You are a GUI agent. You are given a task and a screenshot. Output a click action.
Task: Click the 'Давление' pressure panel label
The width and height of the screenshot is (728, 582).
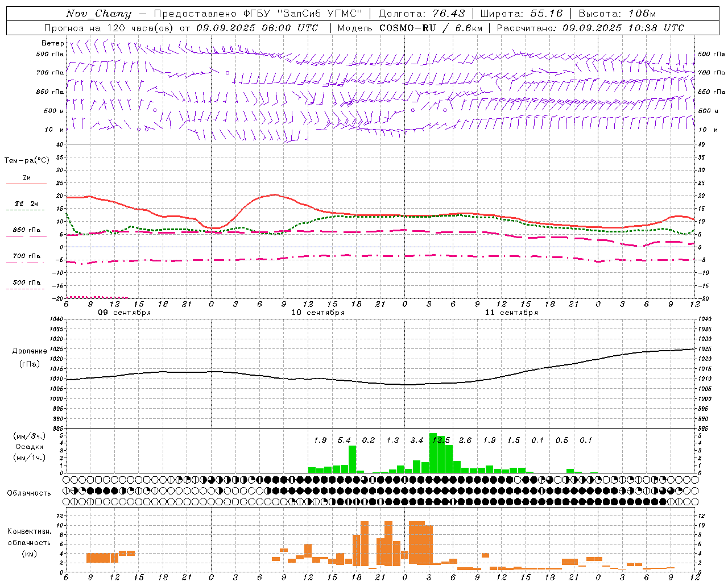click(30, 351)
